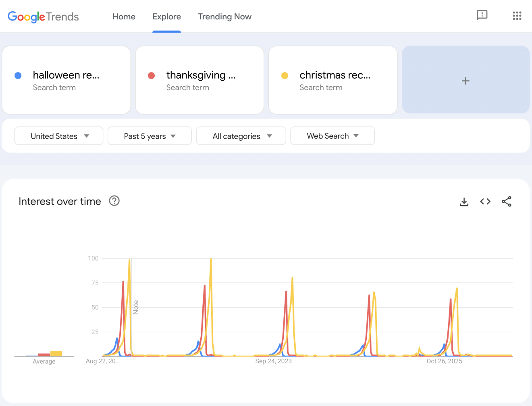Click the Aug 22 axis date label
532x406 pixels.
(103, 361)
